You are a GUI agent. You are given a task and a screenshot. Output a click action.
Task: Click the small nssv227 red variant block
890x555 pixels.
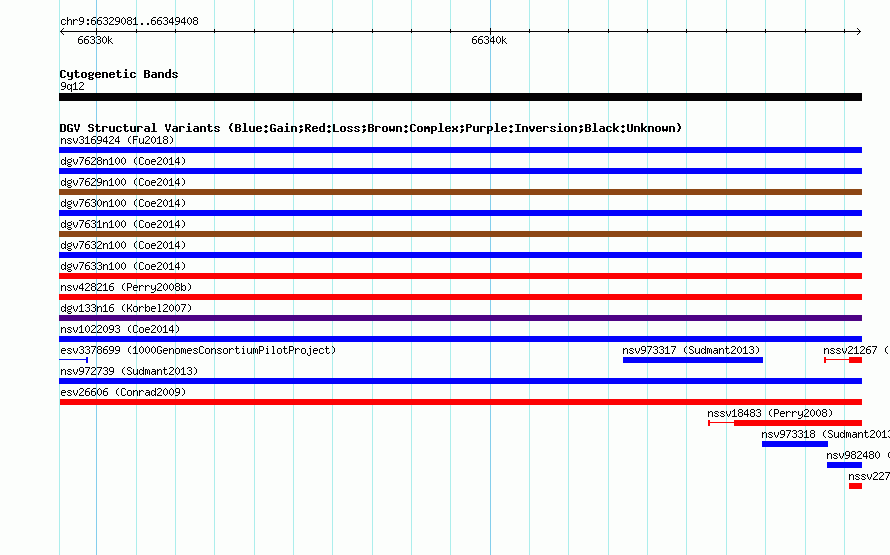[x=855, y=486]
